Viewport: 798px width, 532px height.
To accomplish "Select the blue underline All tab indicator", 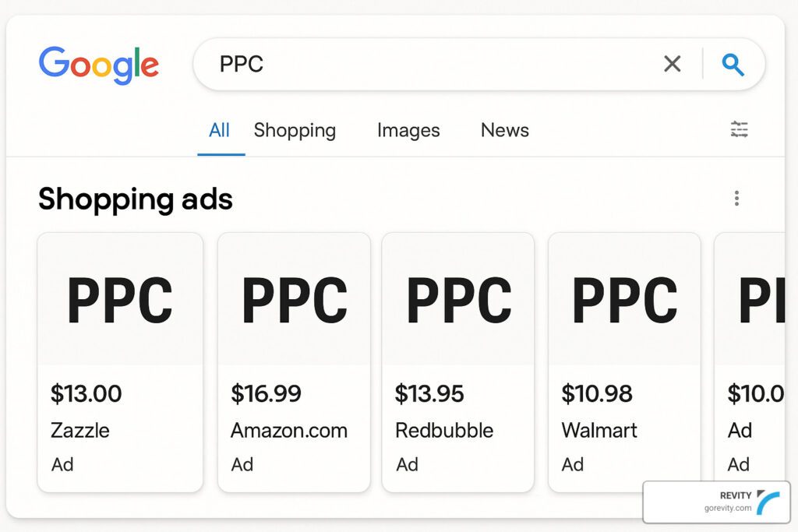I will click(220, 153).
